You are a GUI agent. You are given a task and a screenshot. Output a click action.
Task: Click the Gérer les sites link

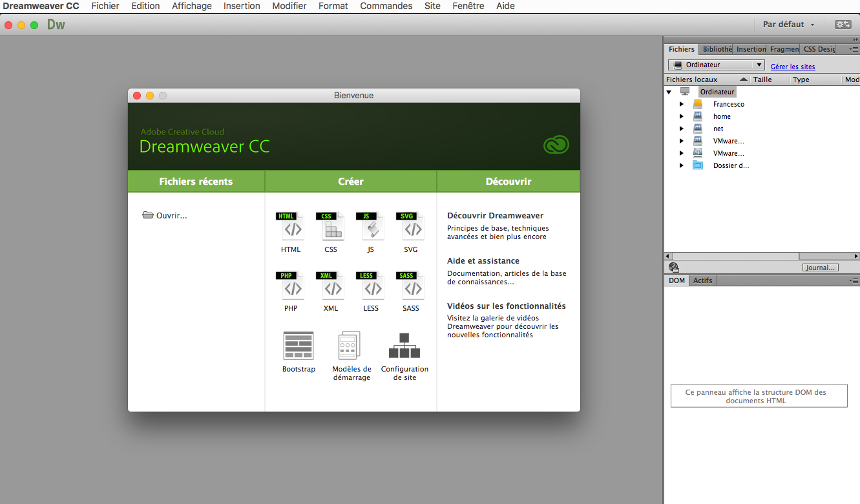[793, 67]
